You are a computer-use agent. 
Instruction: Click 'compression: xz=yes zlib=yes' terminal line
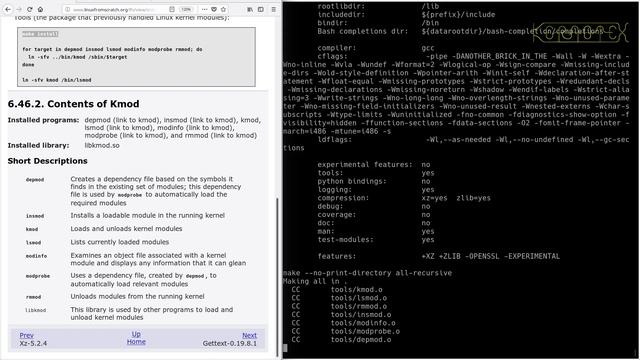pos(404,198)
